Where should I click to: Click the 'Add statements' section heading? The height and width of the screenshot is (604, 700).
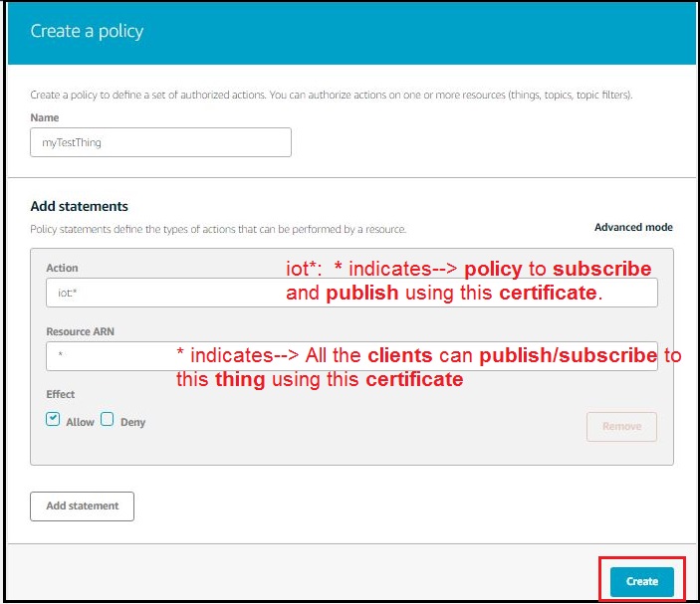pos(80,206)
